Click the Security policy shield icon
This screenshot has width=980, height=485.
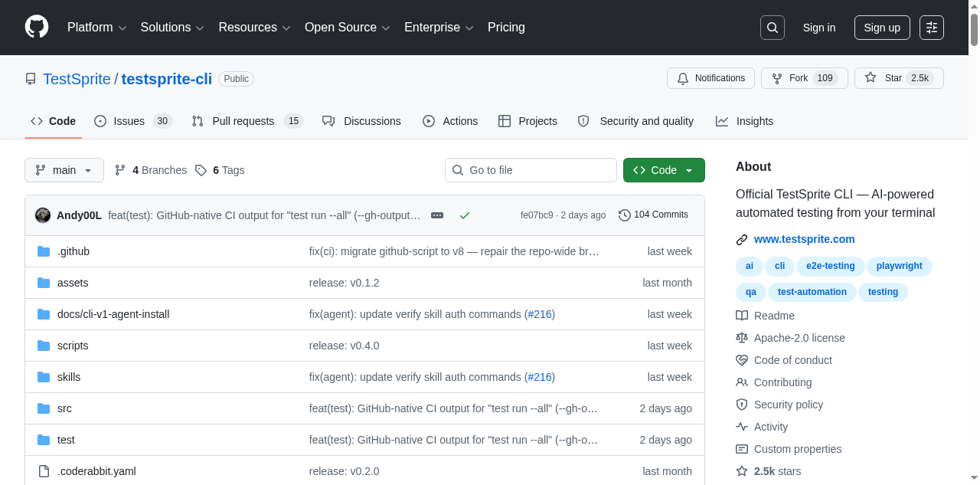(742, 405)
